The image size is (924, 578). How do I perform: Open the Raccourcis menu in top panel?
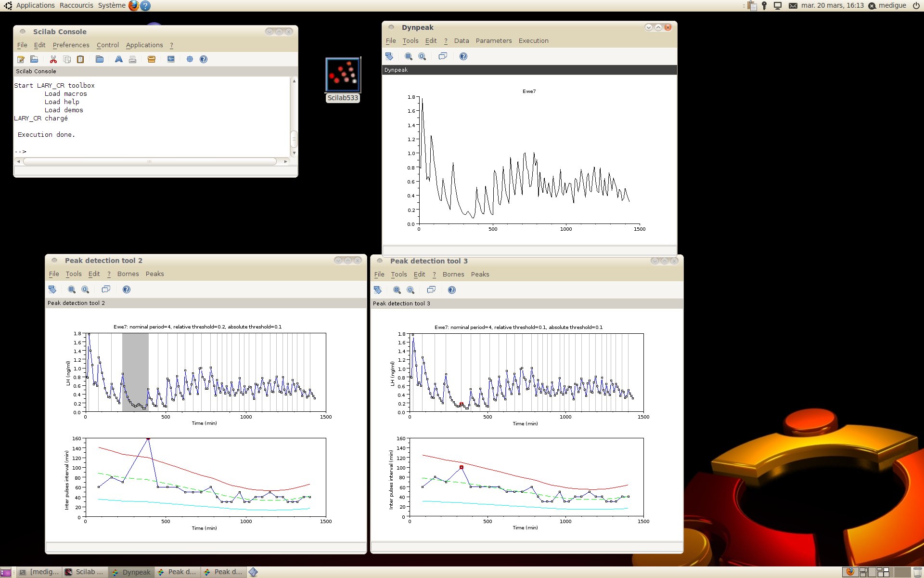[x=77, y=6]
